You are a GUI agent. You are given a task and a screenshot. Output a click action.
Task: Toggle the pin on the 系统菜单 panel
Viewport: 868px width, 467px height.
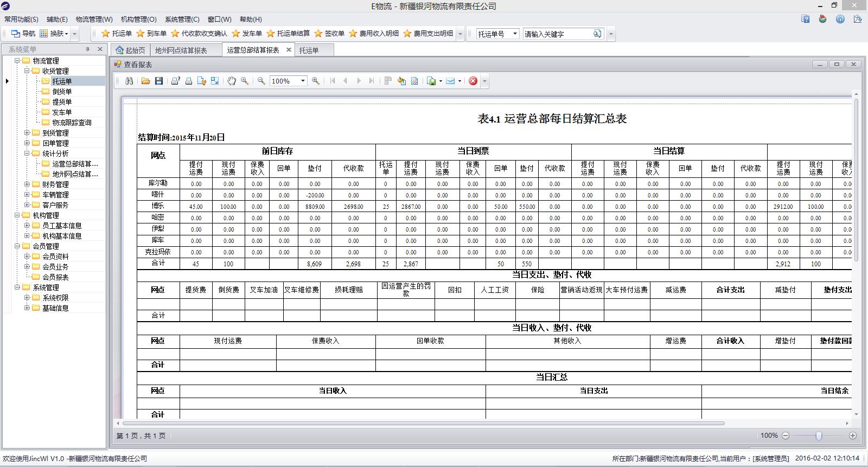[x=88, y=49]
